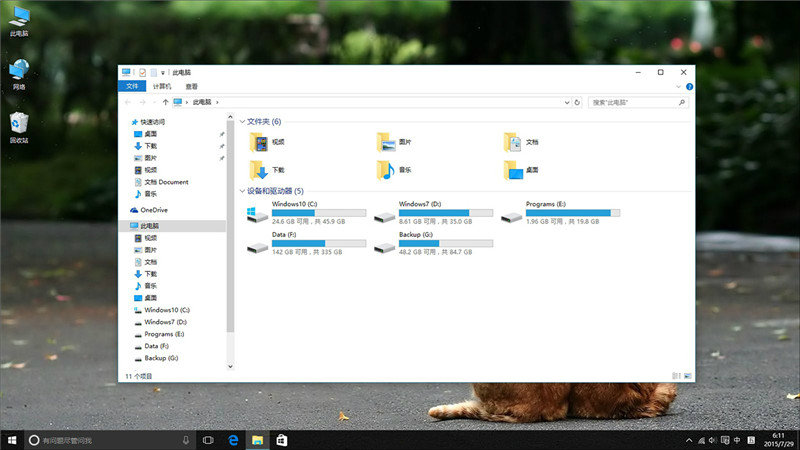The height and width of the screenshot is (450, 800).
Task: Click the refresh button in address bar
Action: click(x=577, y=102)
